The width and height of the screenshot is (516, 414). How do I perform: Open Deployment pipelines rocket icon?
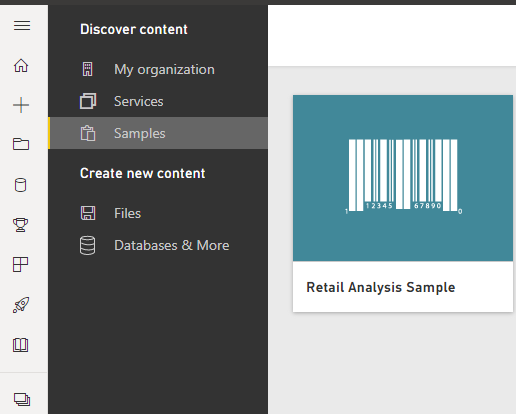(21, 305)
